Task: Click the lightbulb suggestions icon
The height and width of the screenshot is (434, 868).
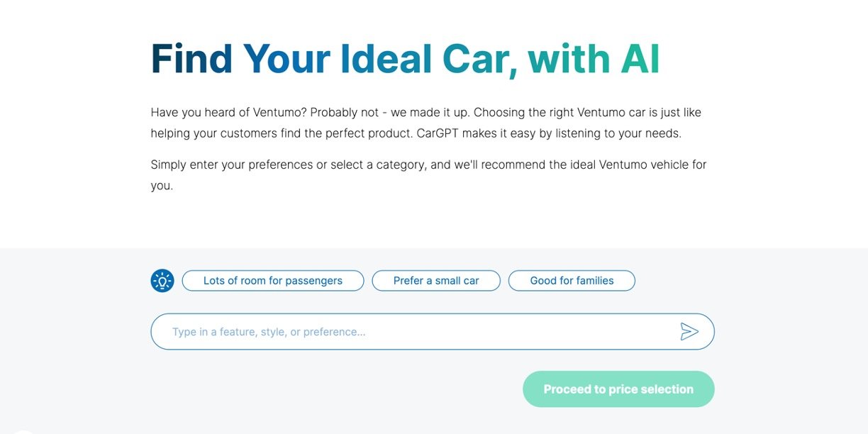Action: coord(162,281)
